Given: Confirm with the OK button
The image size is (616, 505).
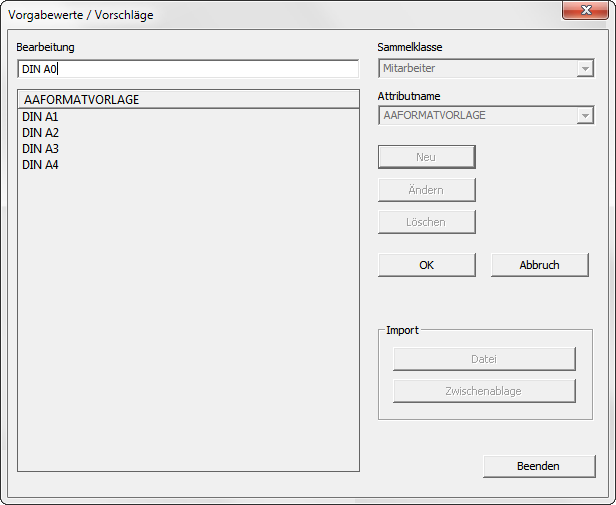Looking at the screenshot, I should [x=426, y=265].
